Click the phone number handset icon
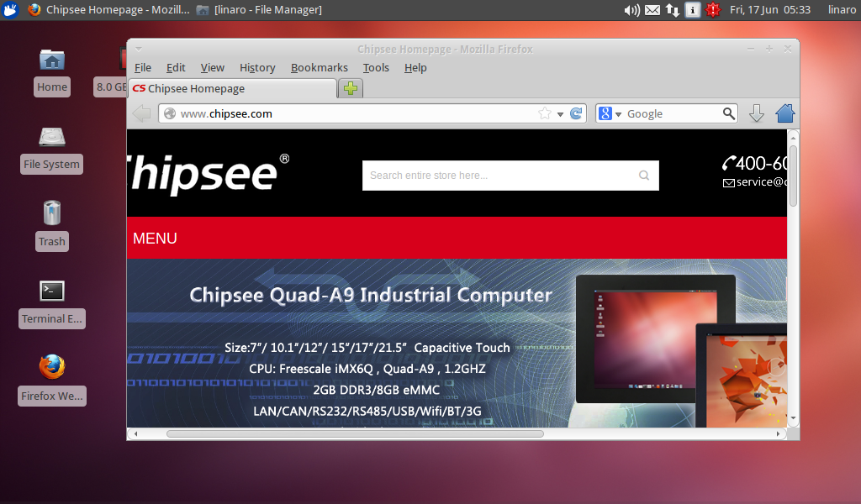Screen dimensions: 861x504 pyautogui.click(x=729, y=163)
